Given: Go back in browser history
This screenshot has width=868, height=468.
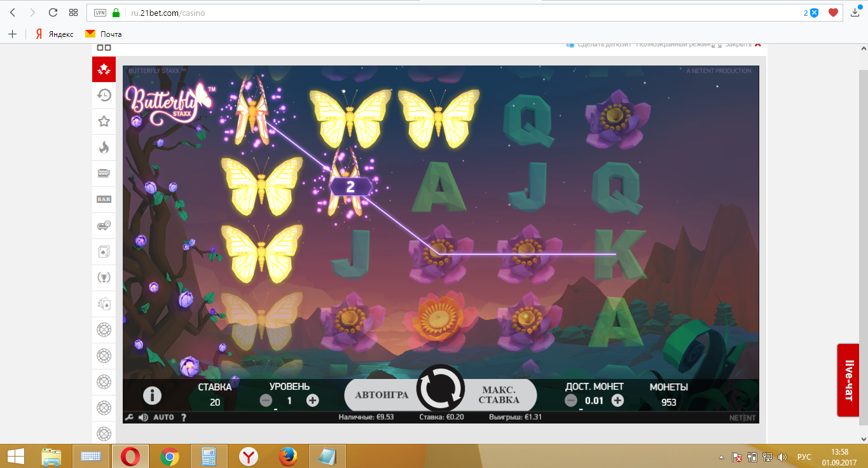Looking at the screenshot, I should [x=13, y=13].
